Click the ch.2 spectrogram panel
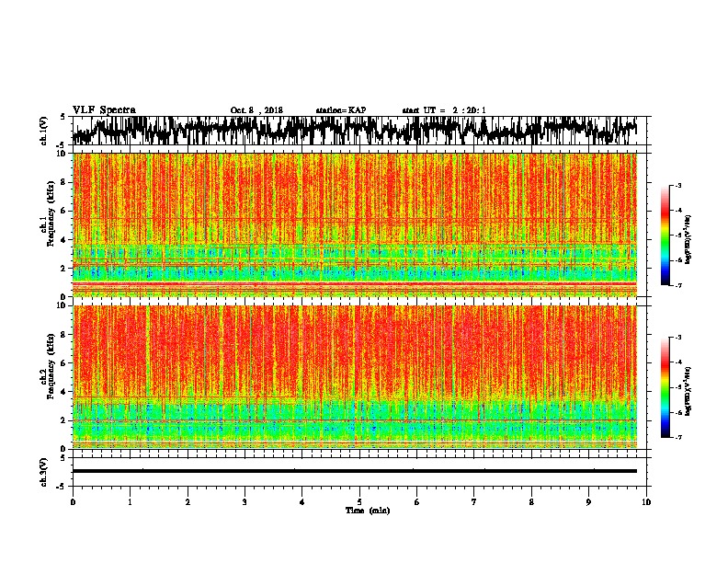Viewport: 728px width, 563px height. (355, 377)
